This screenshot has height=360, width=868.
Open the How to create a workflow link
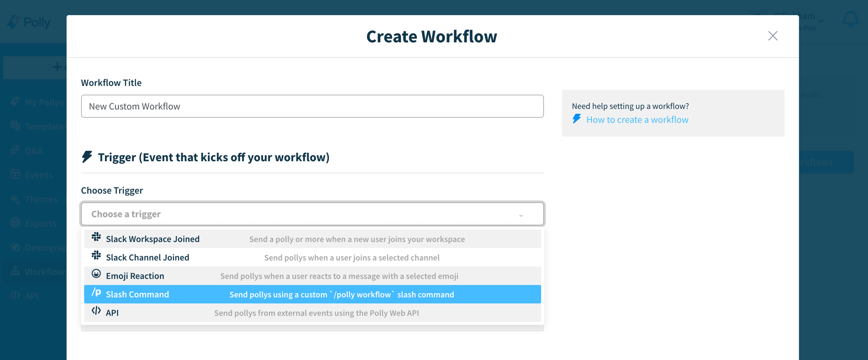(637, 120)
